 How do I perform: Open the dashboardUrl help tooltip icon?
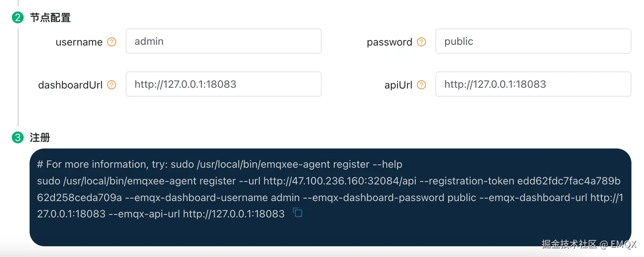click(x=112, y=85)
